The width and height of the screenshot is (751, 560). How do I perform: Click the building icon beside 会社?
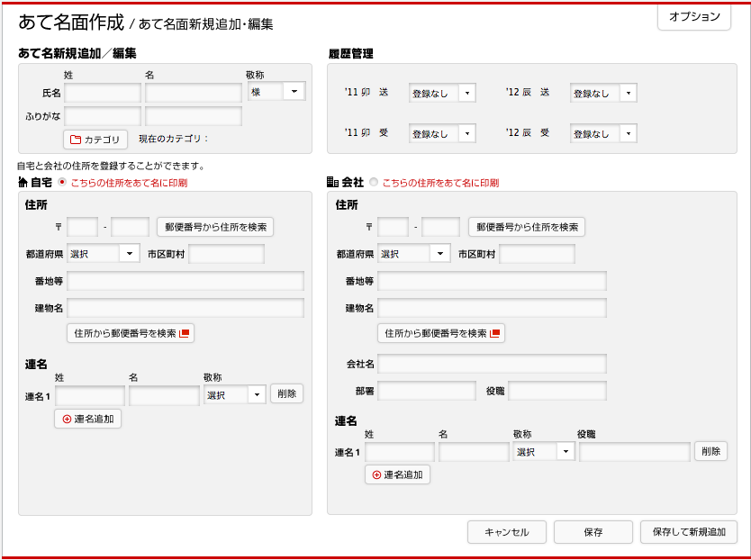pyautogui.click(x=332, y=182)
